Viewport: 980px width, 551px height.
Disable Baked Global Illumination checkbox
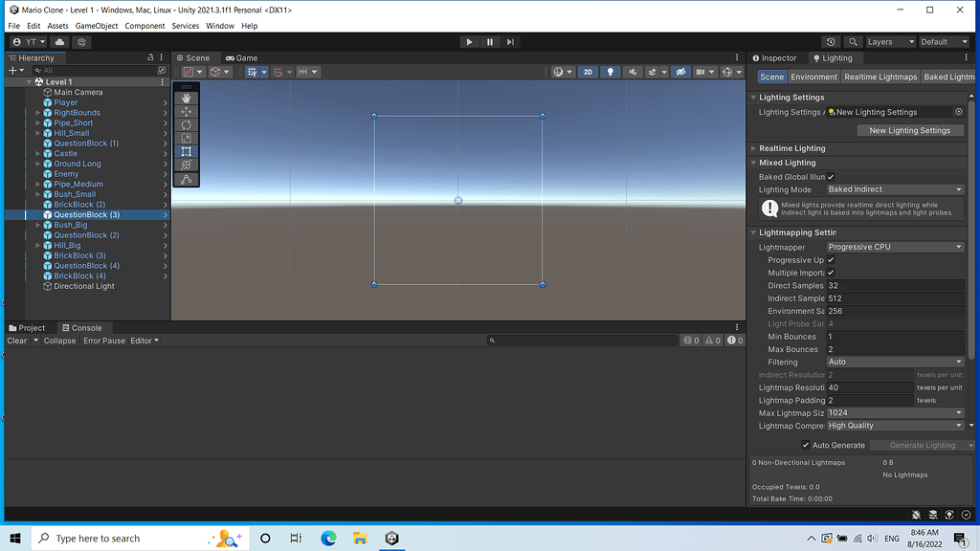tap(831, 176)
